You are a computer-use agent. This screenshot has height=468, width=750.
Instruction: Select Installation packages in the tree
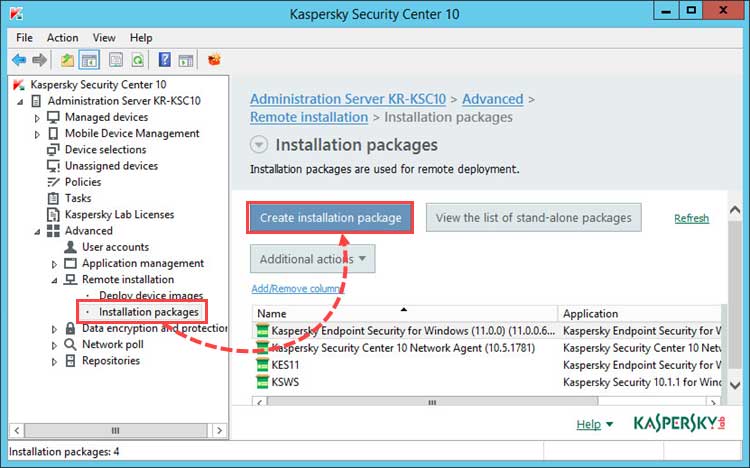(x=148, y=312)
